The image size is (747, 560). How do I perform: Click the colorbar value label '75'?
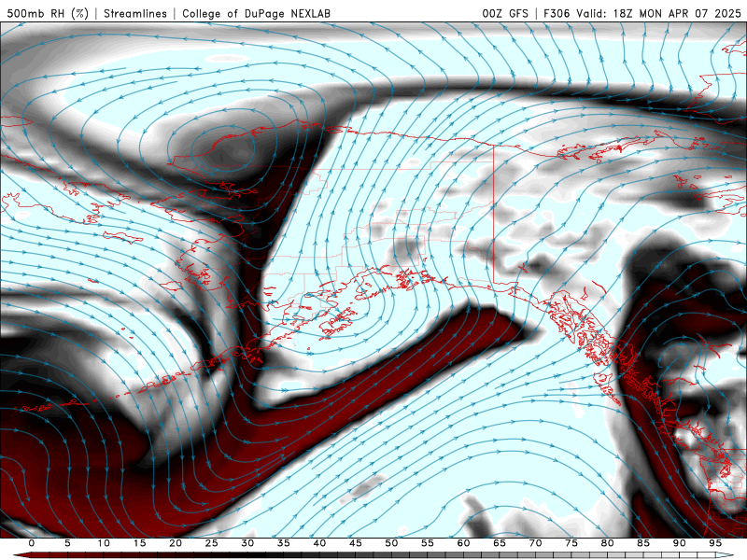point(571,543)
